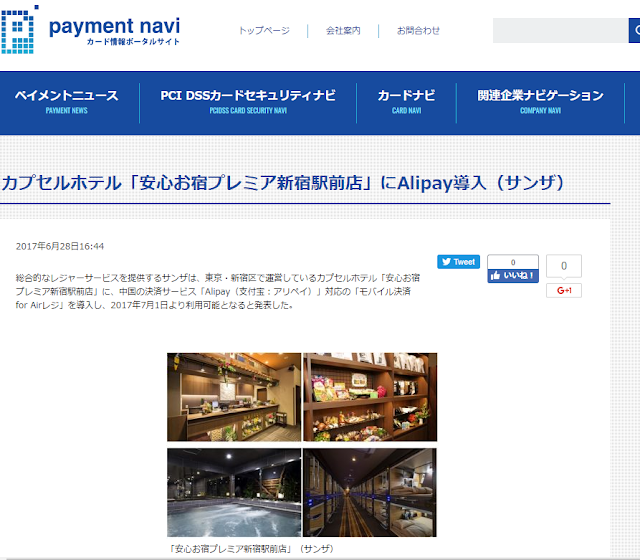Click the blue search magnifier button
This screenshot has width=640, height=560.
coord(635,30)
